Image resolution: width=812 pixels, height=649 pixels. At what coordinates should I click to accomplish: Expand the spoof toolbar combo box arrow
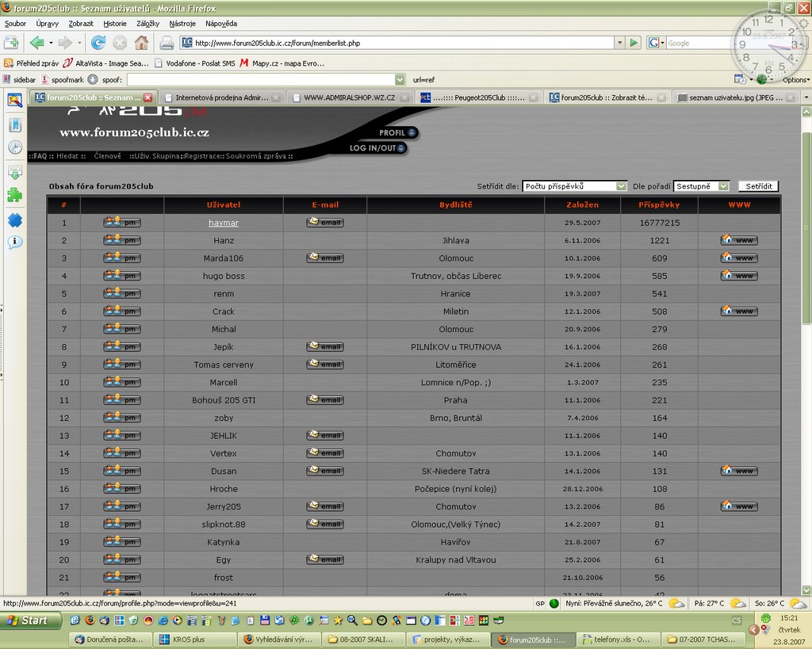(400, 79)
